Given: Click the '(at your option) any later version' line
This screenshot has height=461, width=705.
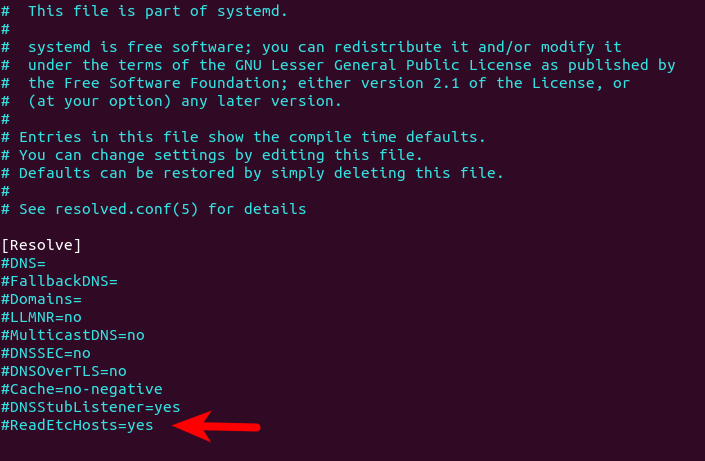Looking at the screenshot, I should click(x=184, y=101).
